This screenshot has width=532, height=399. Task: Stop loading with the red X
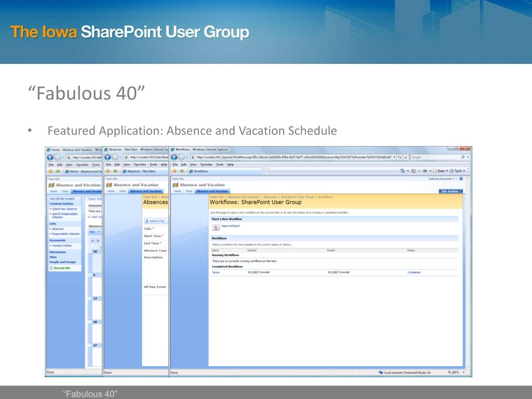(x=405, y=157)
